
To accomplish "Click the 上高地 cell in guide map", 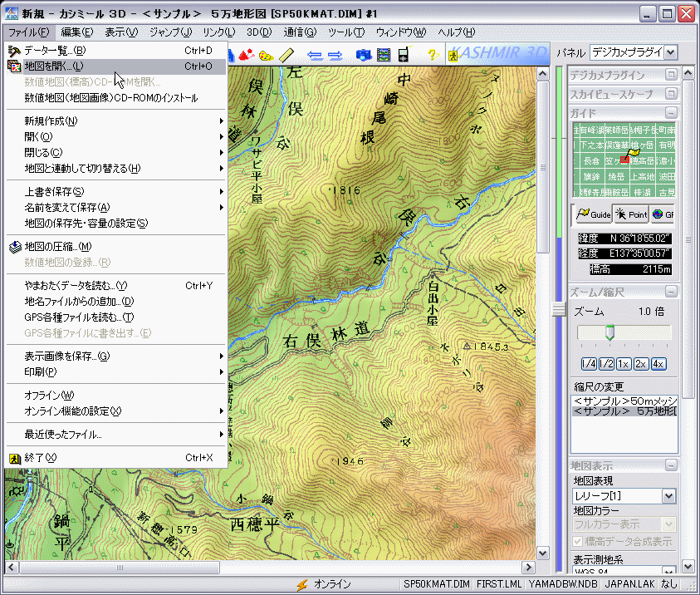I will (642, 176).
